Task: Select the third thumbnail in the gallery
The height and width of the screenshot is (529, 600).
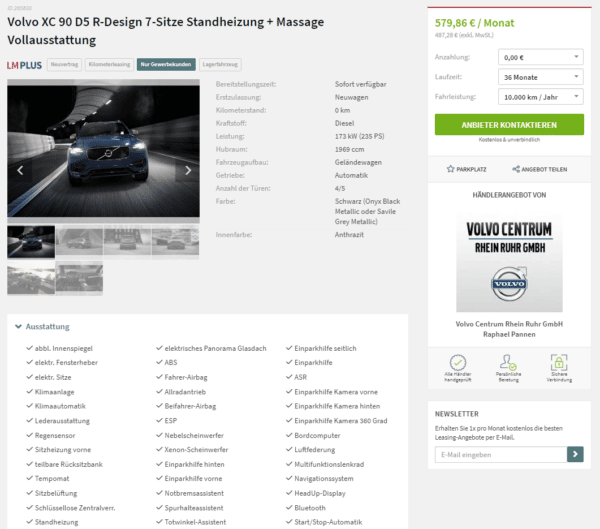Action: click(127, 242)
